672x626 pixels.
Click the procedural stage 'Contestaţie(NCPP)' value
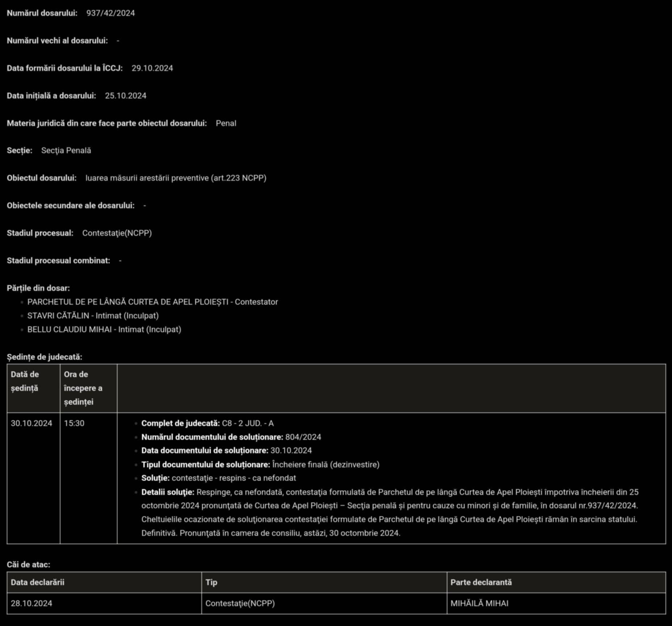[x=117, y=233]
